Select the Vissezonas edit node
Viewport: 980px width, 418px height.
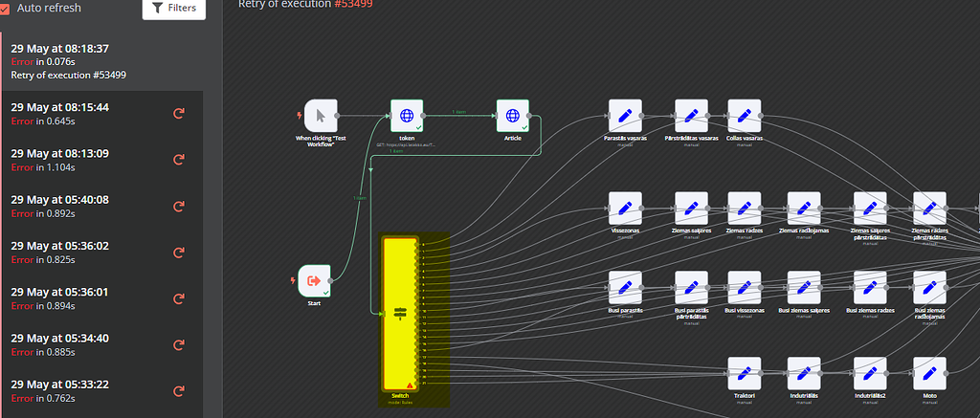[x=624, y=209]
